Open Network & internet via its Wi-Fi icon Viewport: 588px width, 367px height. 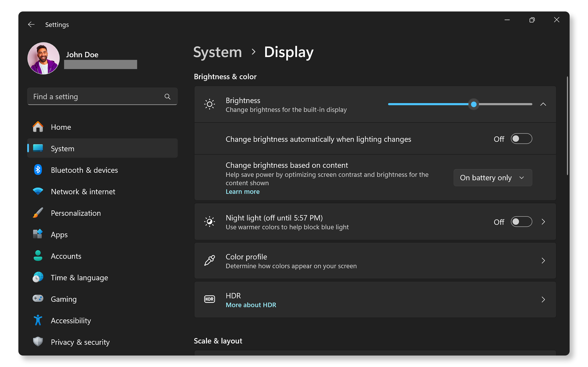click(38, 191)
